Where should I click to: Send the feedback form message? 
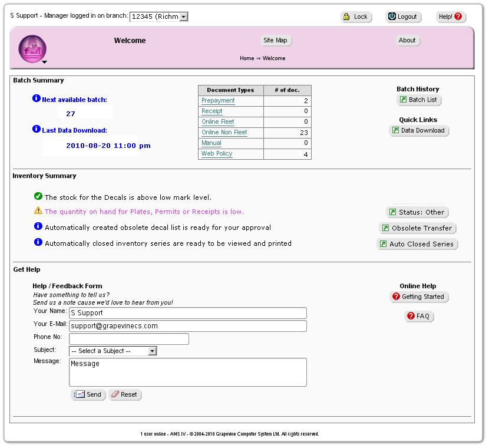[88, 395]
